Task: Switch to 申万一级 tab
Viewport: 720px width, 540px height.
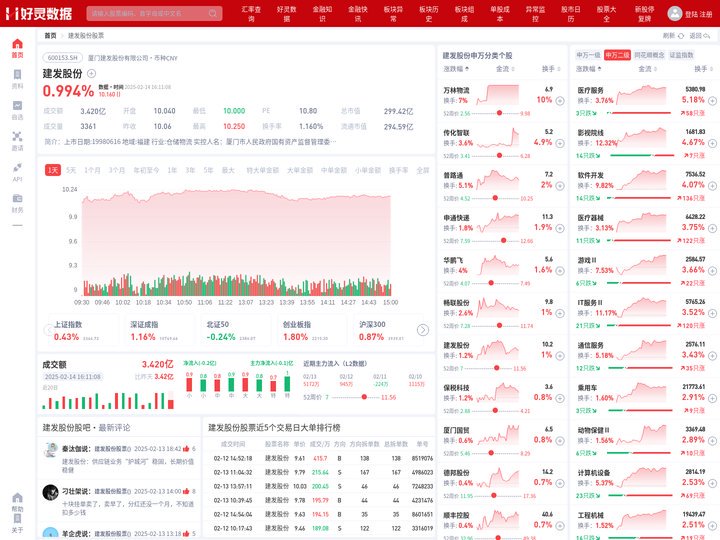Action: click(588, 55)
